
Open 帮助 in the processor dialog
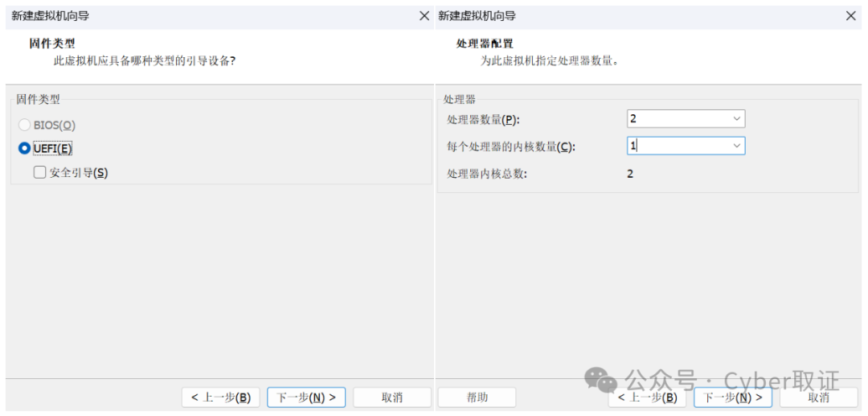(x=477, y=397)
